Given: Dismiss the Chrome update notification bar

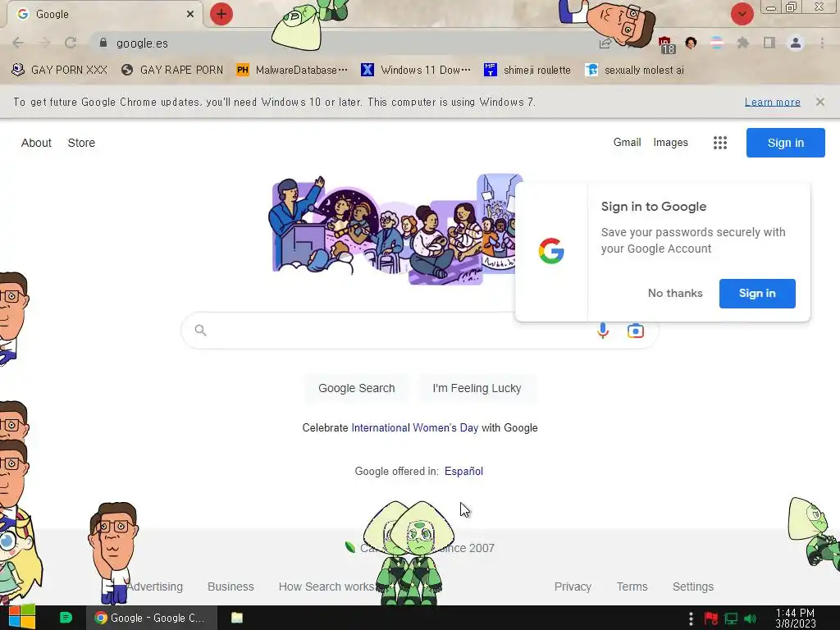Looking at the screenshot, I should 819,102.
